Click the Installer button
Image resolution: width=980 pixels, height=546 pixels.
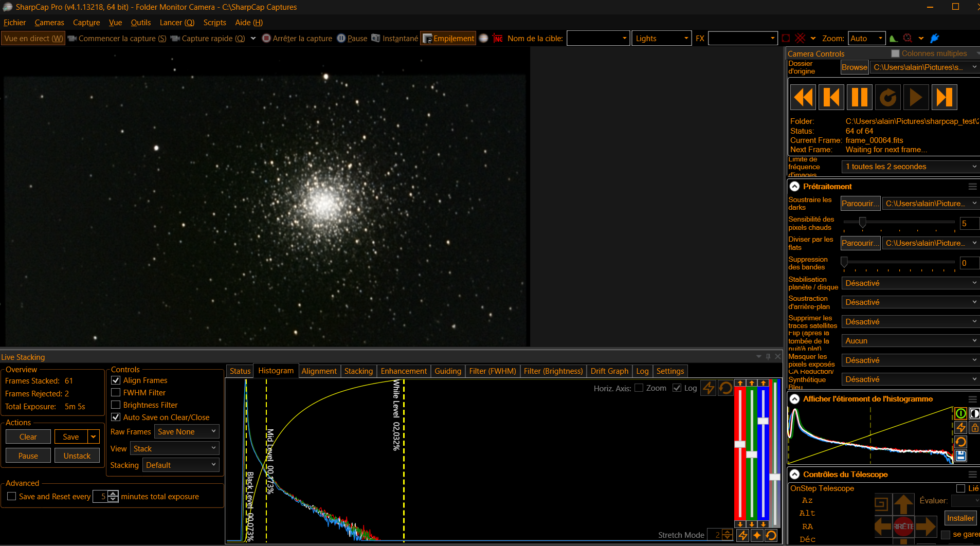click(960, 518)
